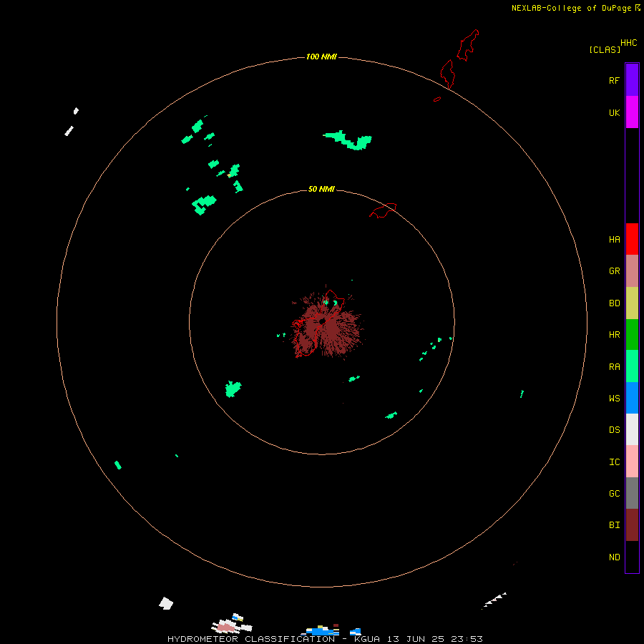This screenshot has width=644, height=644.
Task: Click the GR legend color swatch
Action: click(632, 271)
